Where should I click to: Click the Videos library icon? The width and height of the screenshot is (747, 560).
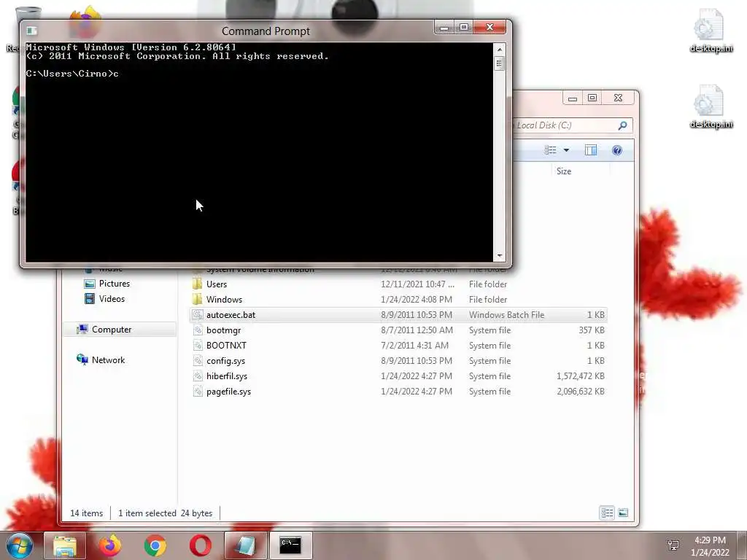(x=90, y=298)
